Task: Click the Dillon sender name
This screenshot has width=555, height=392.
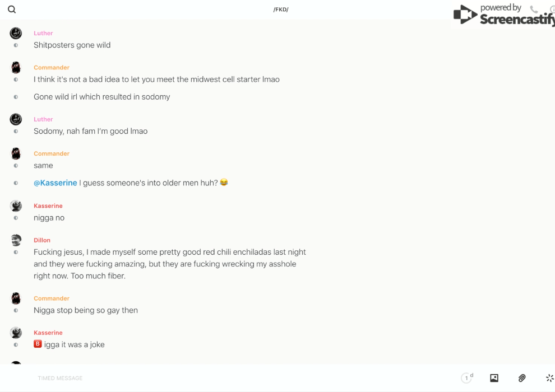Action: coord(42,240)
